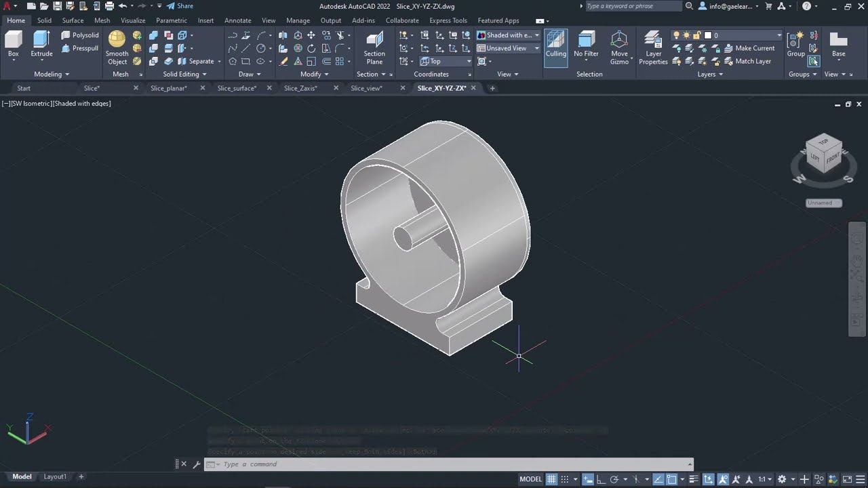The height and width of the screenshot is (488, 868).
Task: Open the Home ribbon tab
Action: [x=16, y=20]
